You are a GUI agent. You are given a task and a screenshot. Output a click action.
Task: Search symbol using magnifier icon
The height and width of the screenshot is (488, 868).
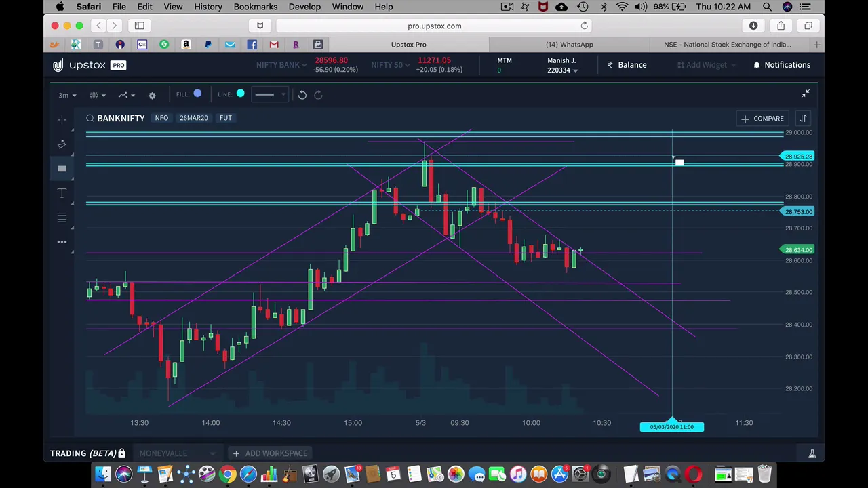(90, 118)
